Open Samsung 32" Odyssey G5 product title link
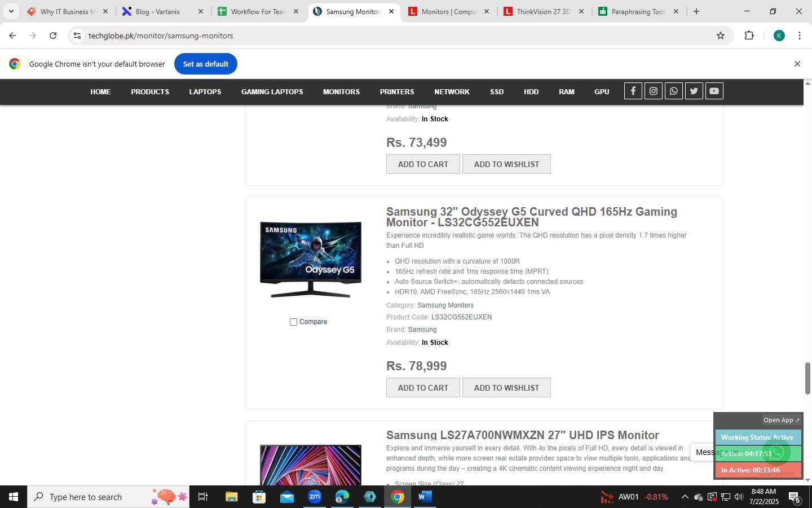This screenshot has height=508, width=812. pyautogui.click(x=532, y=217)
